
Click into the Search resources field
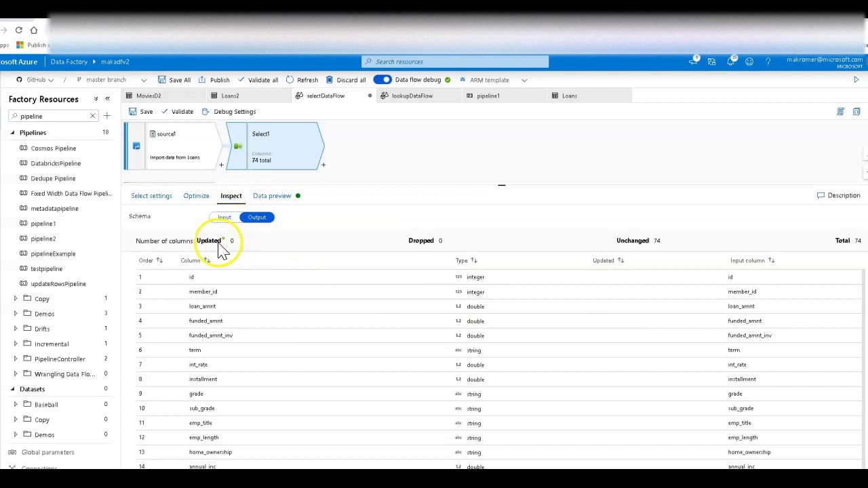coord(455,62)
